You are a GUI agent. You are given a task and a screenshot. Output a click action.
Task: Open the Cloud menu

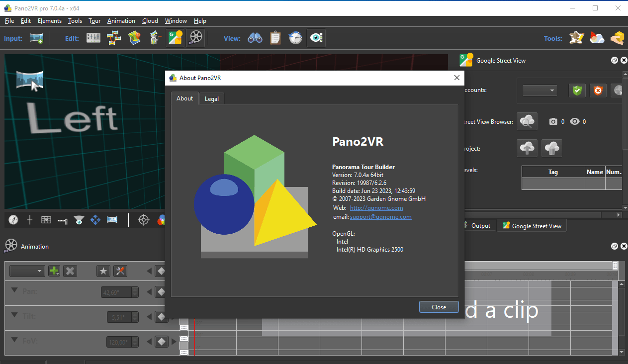click(x=150, y=21)
